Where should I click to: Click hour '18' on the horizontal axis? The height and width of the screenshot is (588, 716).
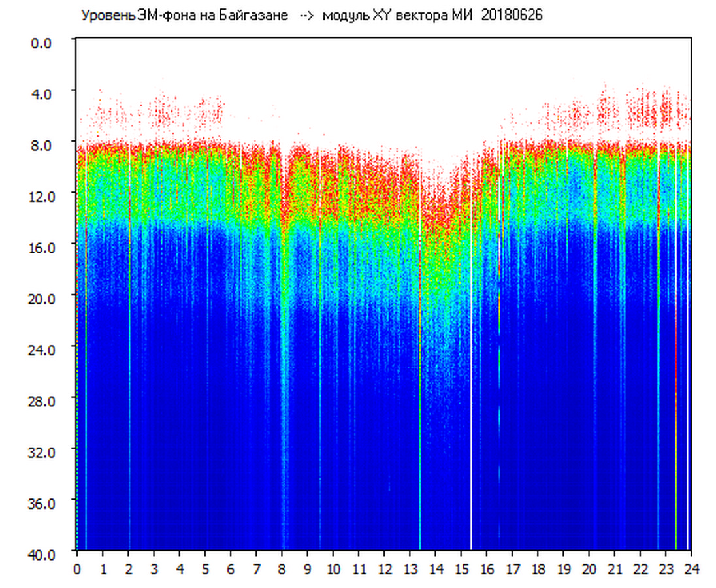click(x=538, y=569)
